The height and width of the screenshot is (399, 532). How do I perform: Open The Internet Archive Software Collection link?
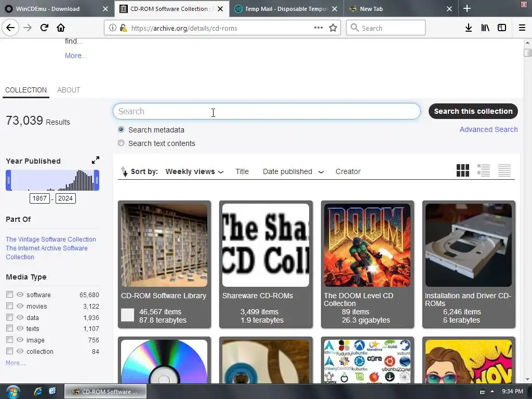tap(46, 252)
